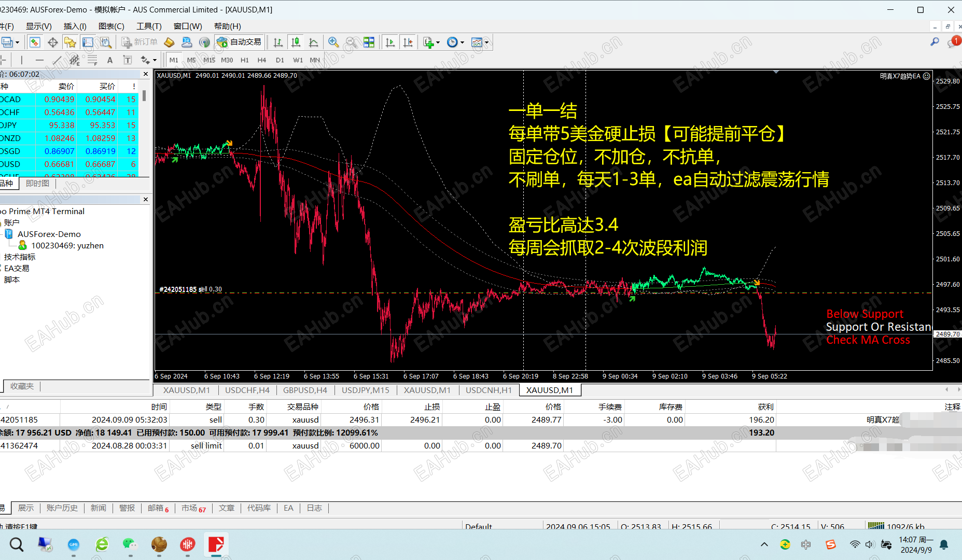Open the periodicity clock dropdown

pyautogui.click(x=455, y=43)
